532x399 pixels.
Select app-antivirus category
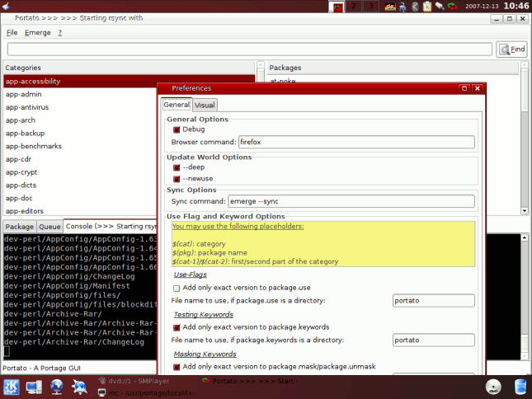80,107
